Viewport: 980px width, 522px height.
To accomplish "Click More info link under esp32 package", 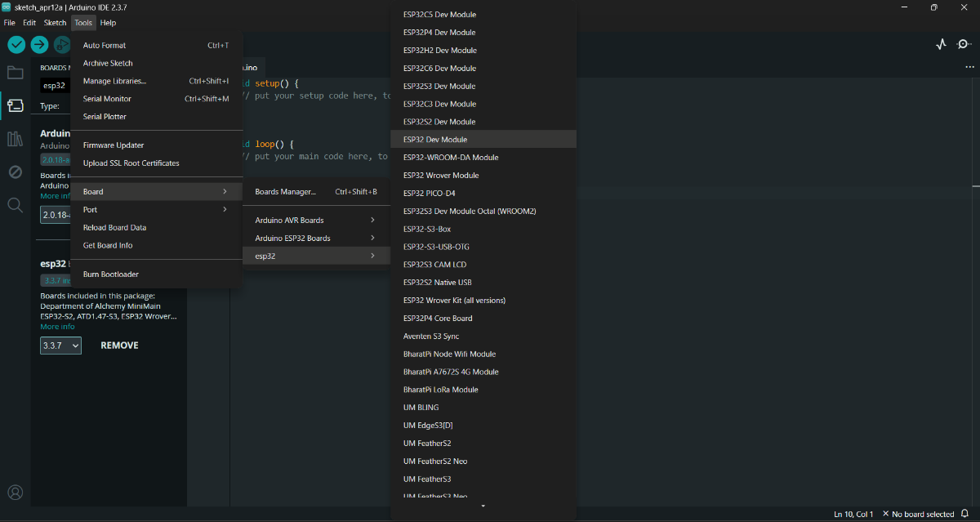I will coord(57,327).
